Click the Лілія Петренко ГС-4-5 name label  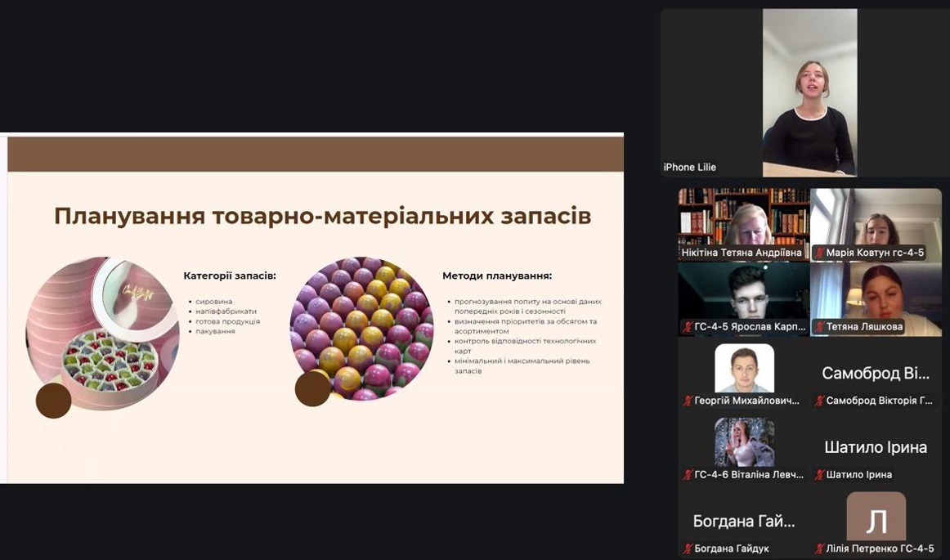(880, 549)
